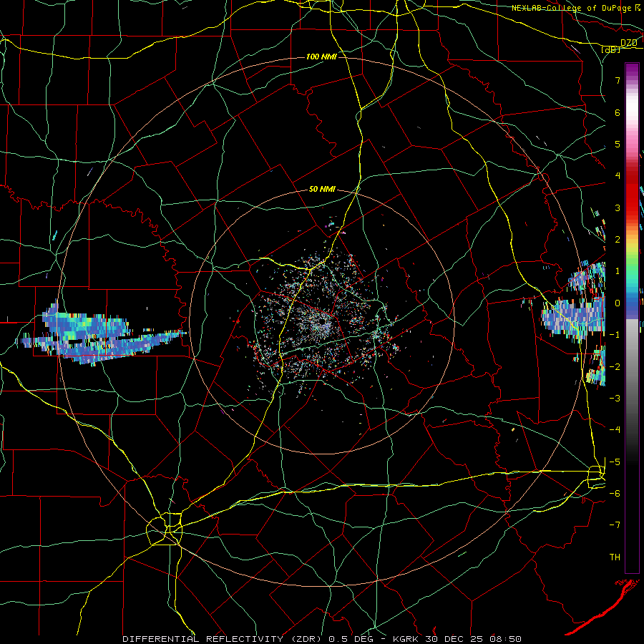This screenshot has width=644, height=644.
Task: Click the -2 value on the ZDR scale
Action: 615,366
